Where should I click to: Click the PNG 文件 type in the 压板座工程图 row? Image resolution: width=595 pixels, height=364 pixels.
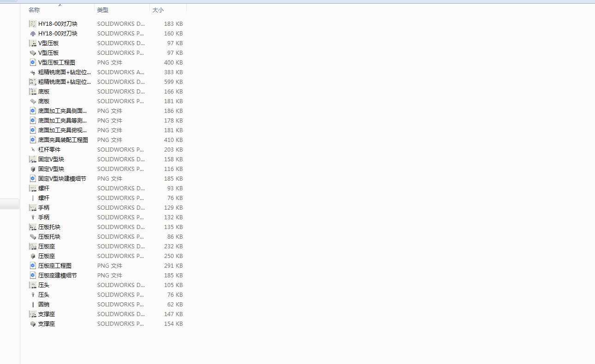(110, 265)
